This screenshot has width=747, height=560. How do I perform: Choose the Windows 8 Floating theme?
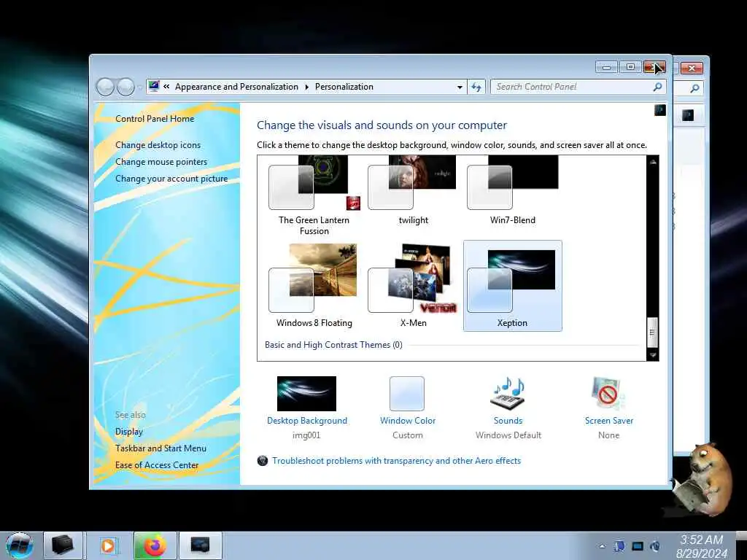(314, 286)
